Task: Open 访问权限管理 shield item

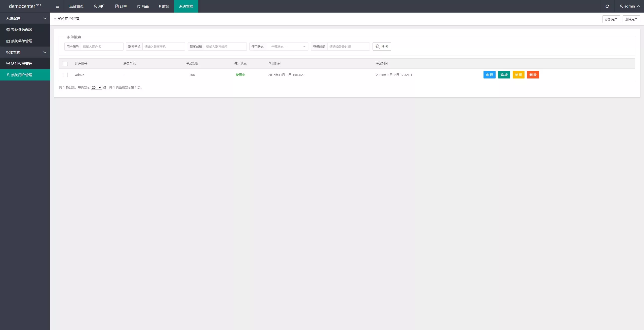Action: tap(22, 64)
